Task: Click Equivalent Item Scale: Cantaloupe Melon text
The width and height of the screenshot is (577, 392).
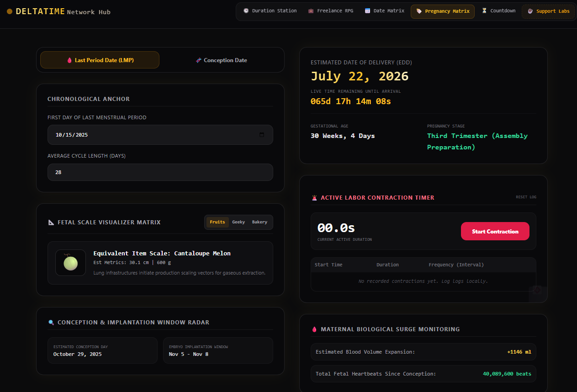Action: coord(162,253)
